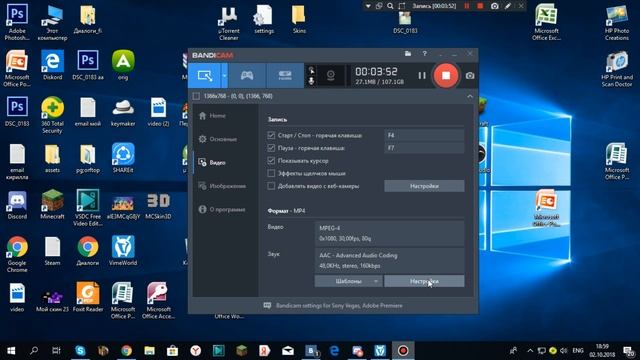Collapse the Bandicam settings panel chevron
The image size is (640, 360).
click(x=470, y=96)
